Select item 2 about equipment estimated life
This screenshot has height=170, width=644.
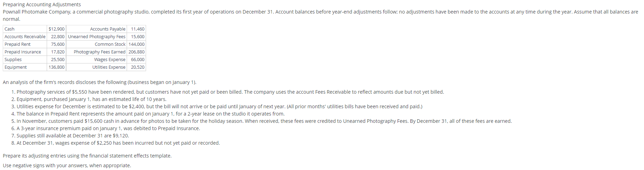point(89,99)
